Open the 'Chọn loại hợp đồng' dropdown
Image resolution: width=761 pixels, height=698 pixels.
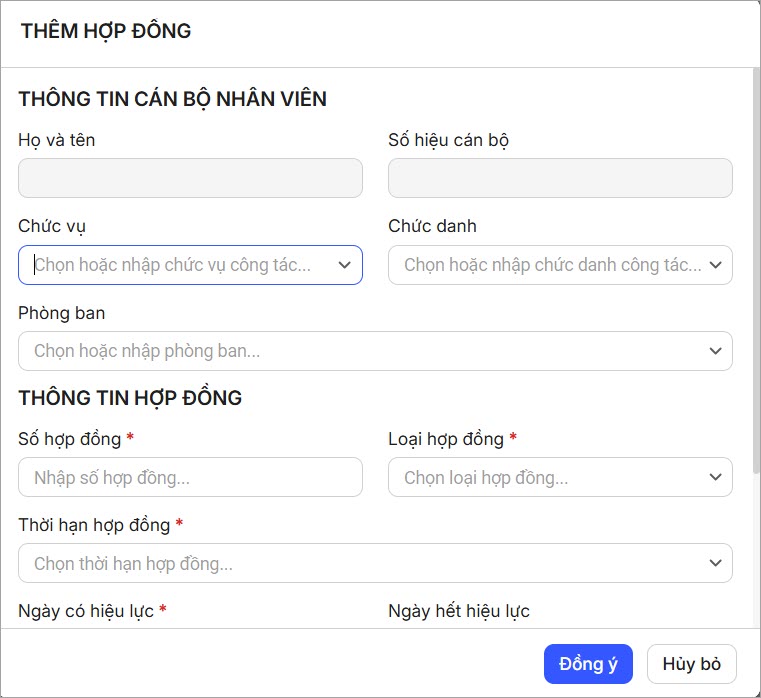click(x=550, y=478)
